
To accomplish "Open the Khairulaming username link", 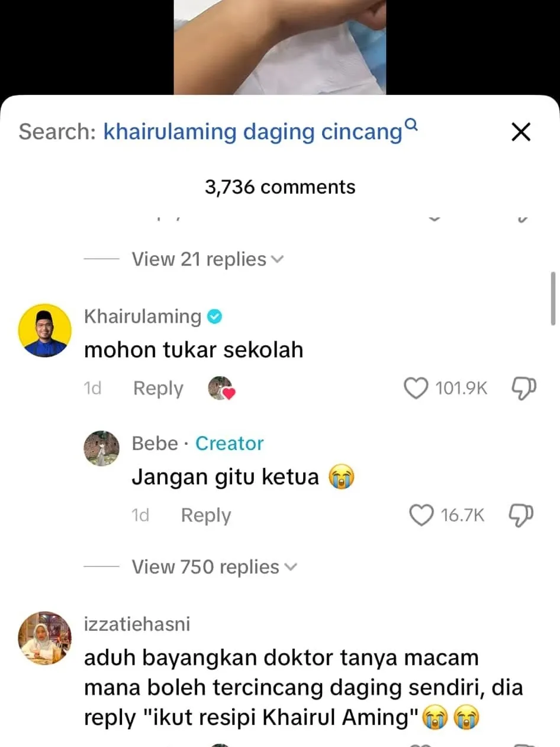I will click(143, 316).
